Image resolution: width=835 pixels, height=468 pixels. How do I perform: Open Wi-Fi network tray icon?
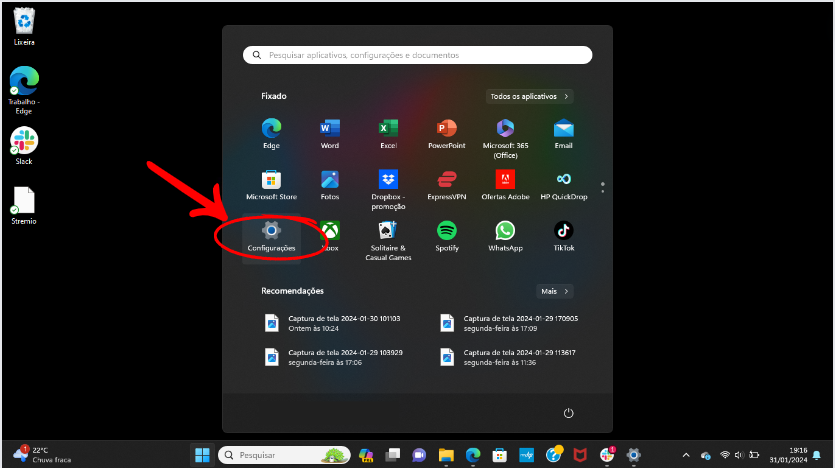tap(724, 455)
